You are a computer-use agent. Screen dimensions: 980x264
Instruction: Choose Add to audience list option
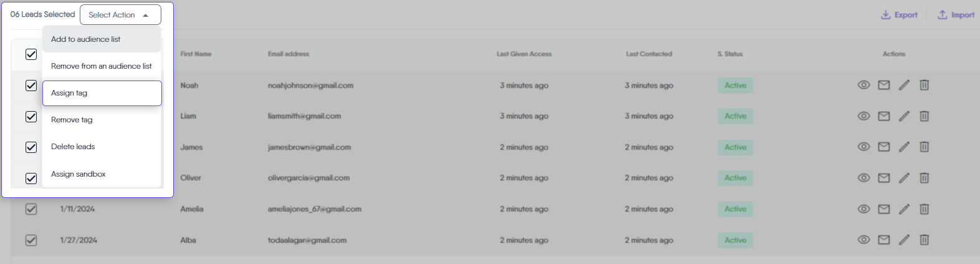(x=86, y=39)
